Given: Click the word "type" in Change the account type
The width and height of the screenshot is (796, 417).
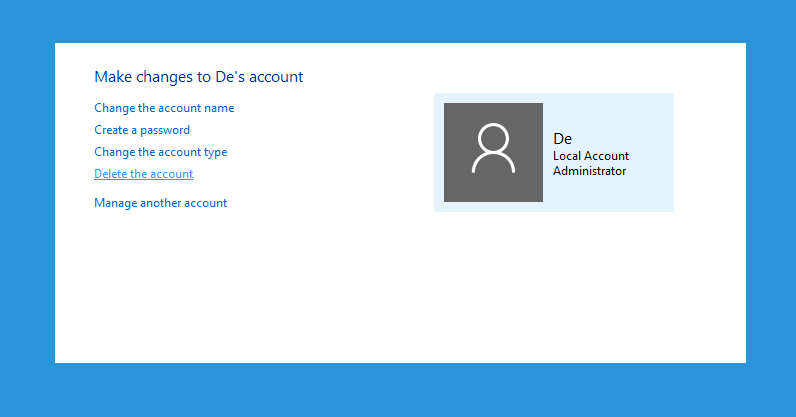Looking at the screenshot, I should click(x=215, y=152).
